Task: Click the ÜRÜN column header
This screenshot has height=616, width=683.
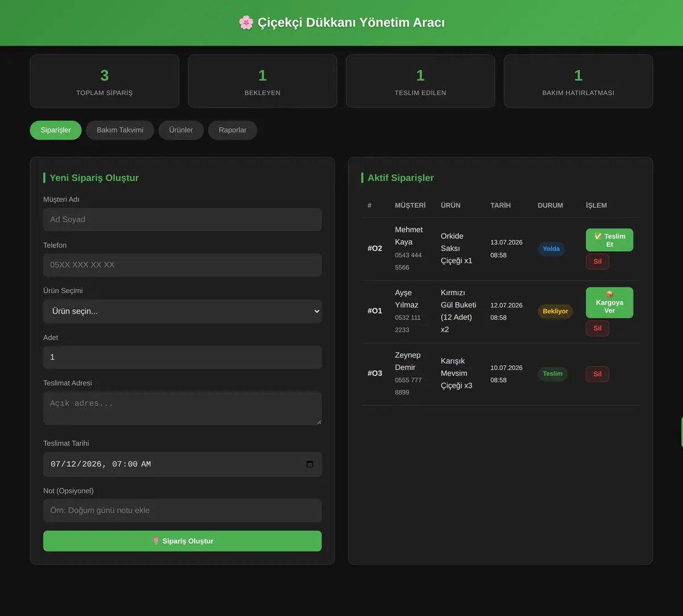Action: (x=451, y=206)
